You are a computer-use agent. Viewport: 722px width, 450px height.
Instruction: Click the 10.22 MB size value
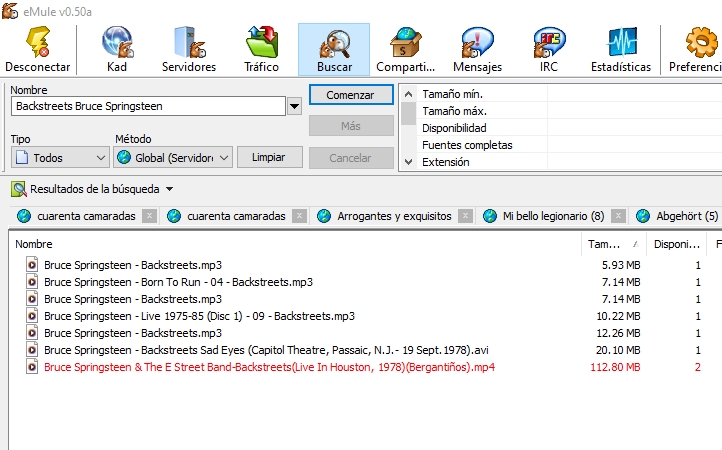pyautogui.click(x=618, y=316)
